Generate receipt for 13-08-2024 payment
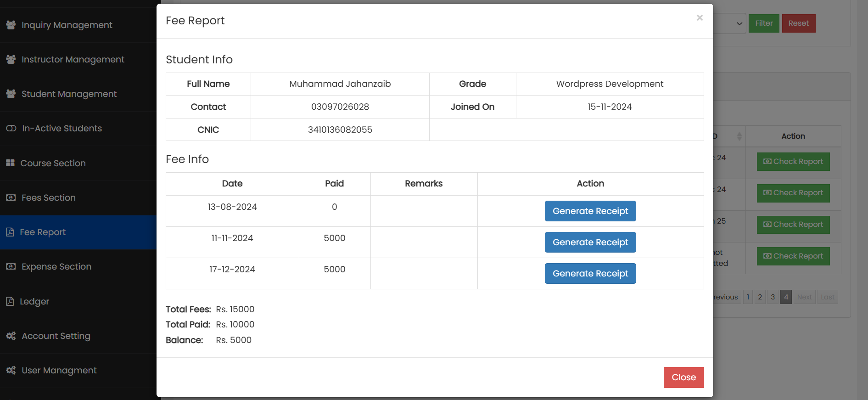 [590, 211]
